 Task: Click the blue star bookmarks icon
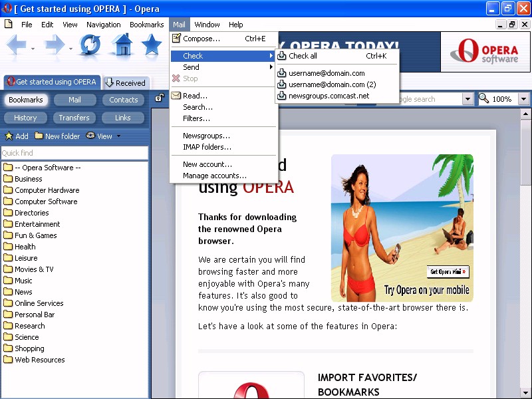152,44
